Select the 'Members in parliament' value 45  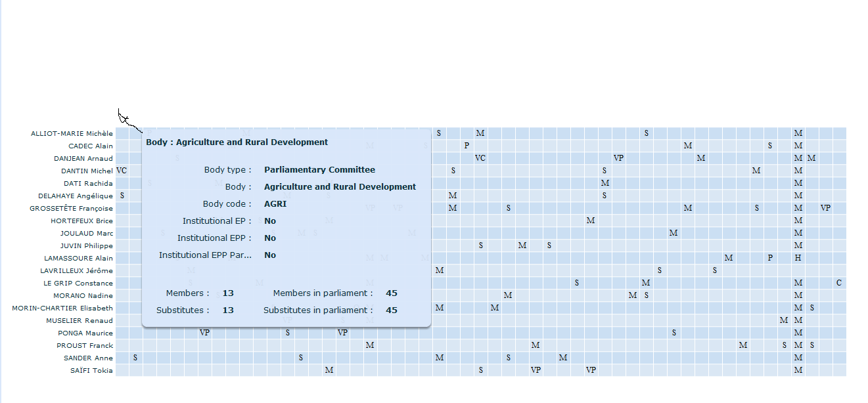click(392, 293)
